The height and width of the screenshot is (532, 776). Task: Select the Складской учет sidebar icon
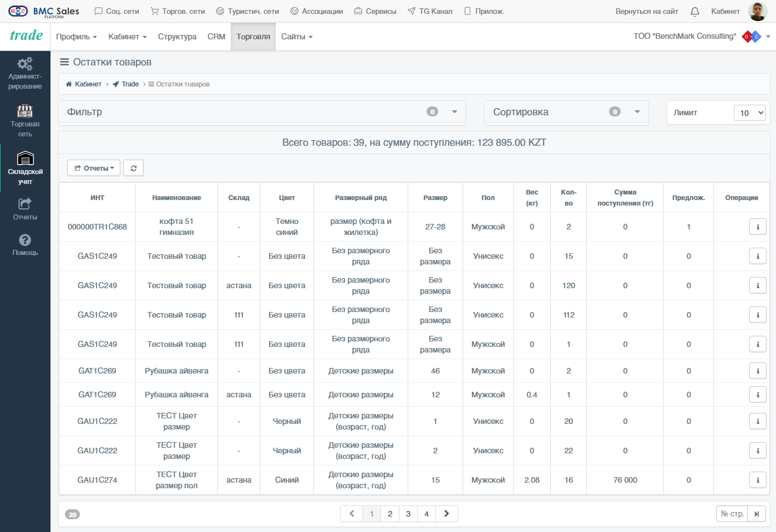25,168
